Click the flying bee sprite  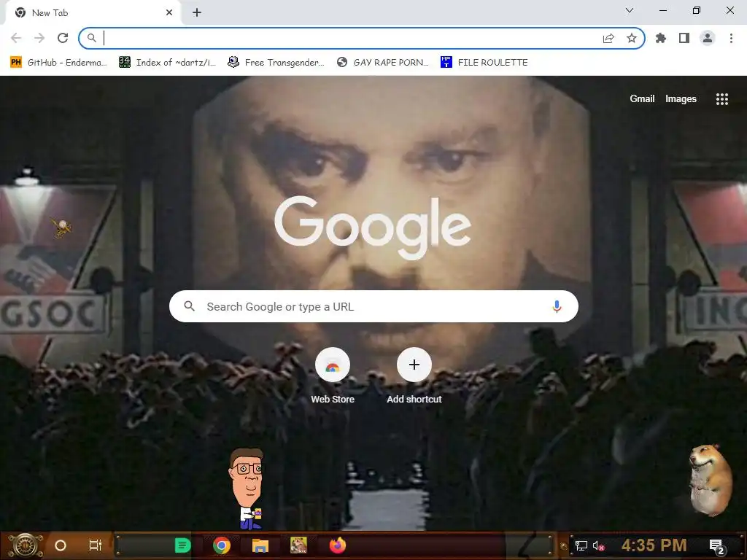(61, 228)
